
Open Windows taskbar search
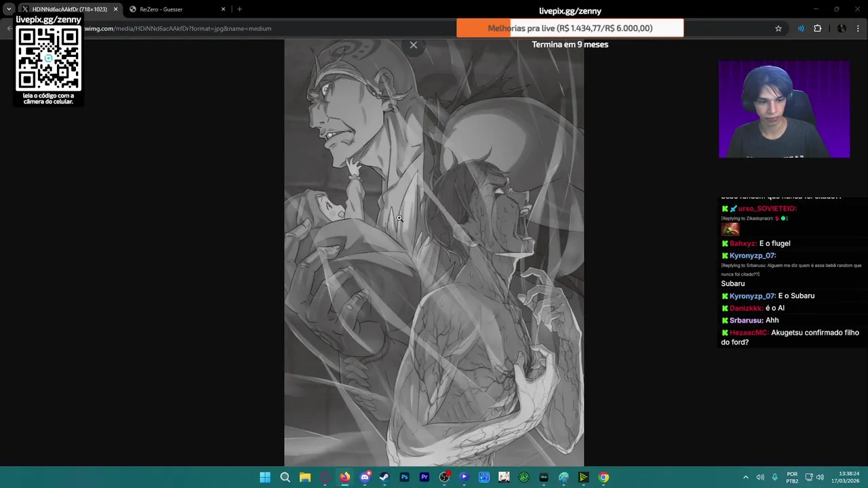(x=285, y=477)
